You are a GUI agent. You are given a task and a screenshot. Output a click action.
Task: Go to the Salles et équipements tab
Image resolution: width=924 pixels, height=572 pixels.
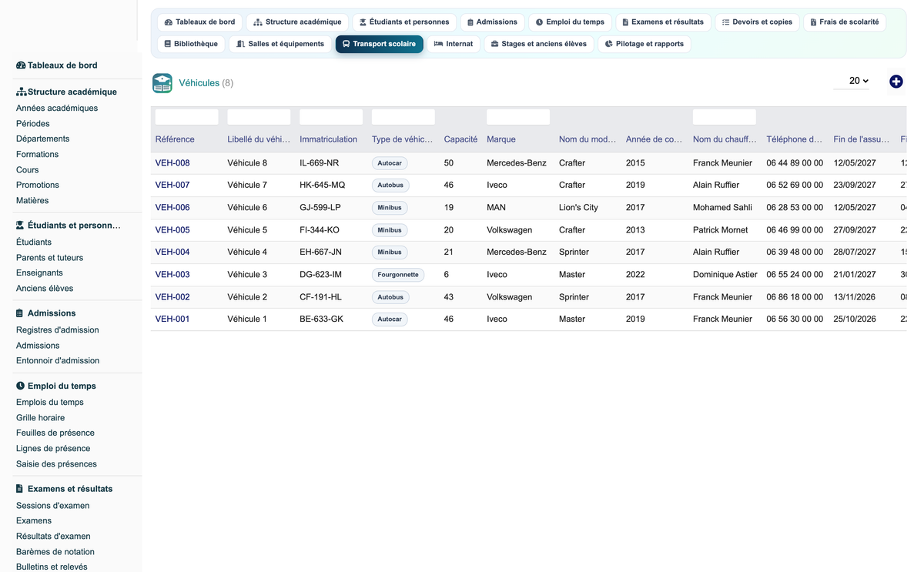coord(280,44)
